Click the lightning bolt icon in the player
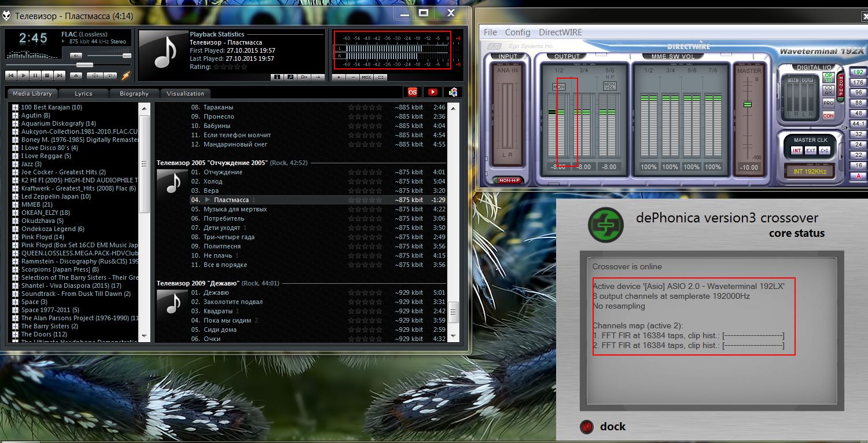 tap(126, 75)
